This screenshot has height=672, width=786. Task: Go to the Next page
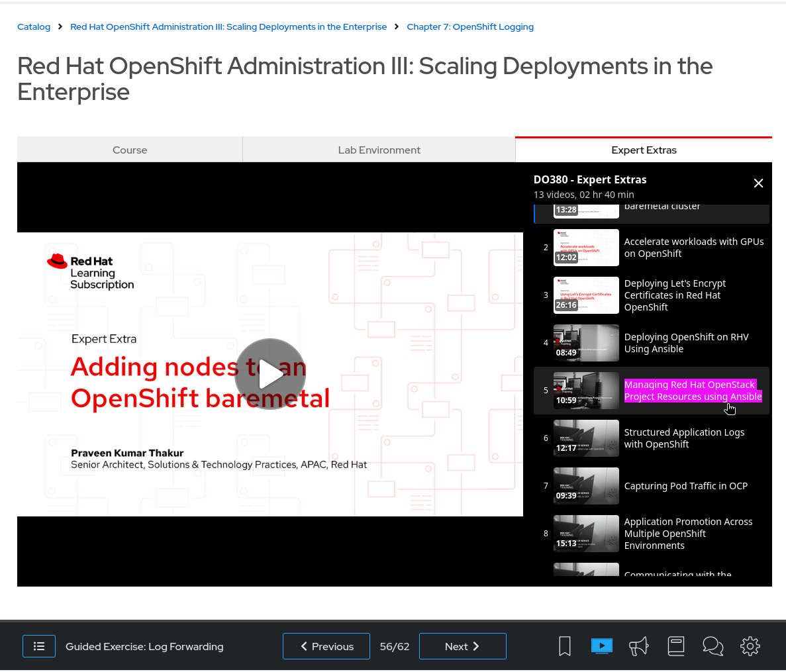coord(462,646)
